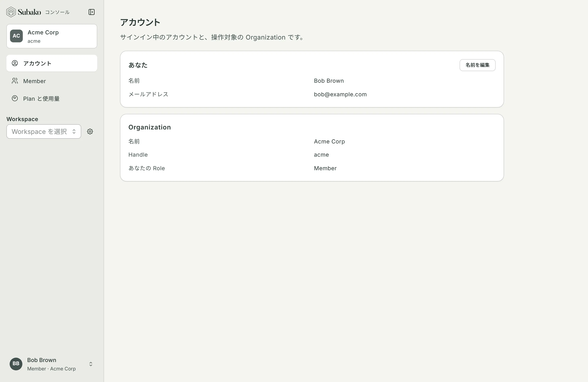Click the 名前を編集 button
588x382 pixels.
tap(477, 65)
